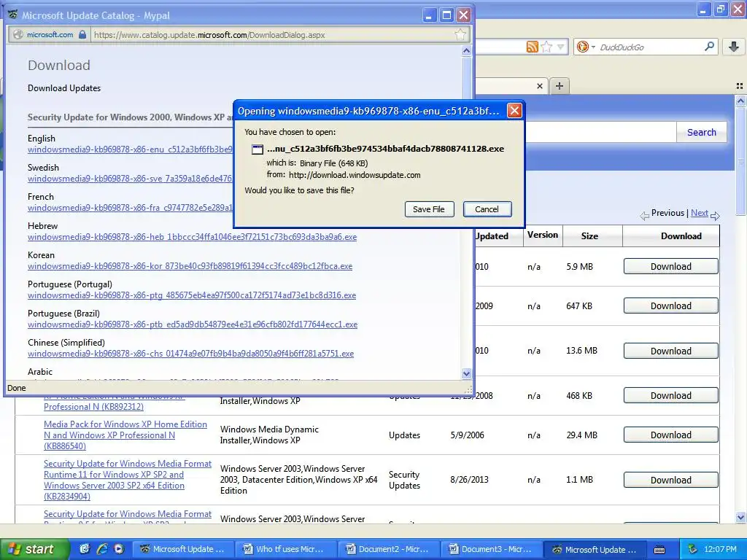Open Security Update KB2834904 link
The image size is (747, 560).
[128, 480]
